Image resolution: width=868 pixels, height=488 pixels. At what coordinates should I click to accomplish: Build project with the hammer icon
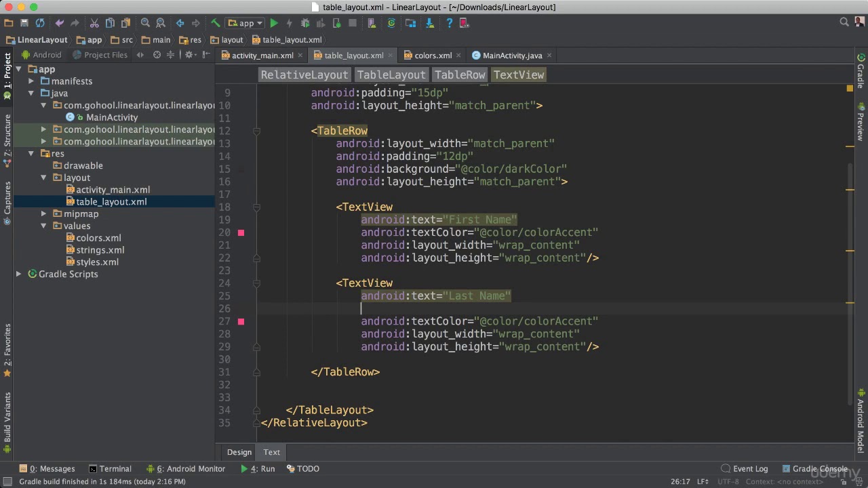(216, 23)
